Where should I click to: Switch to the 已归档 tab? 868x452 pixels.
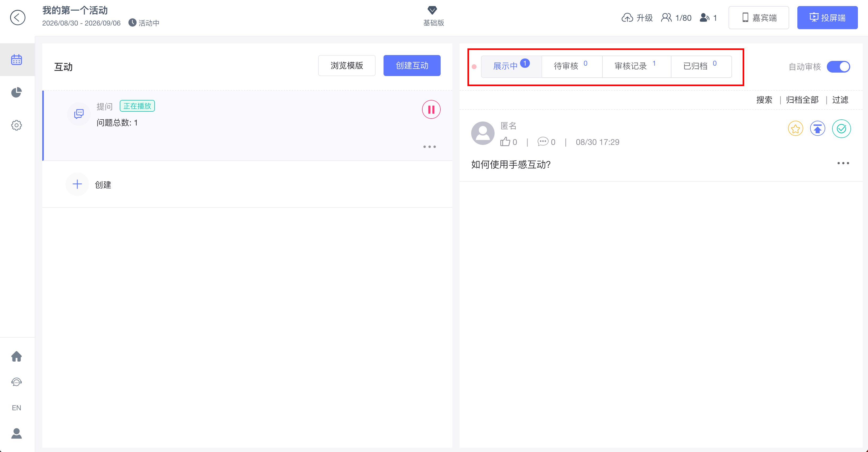[701, 66]
